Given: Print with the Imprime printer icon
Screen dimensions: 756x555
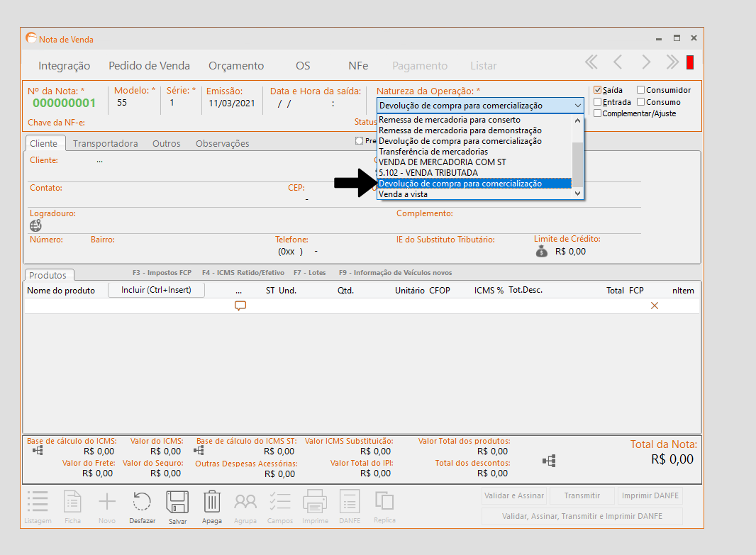Looking at the screenshot, I should pyautogui.click(x=315, y=502).
